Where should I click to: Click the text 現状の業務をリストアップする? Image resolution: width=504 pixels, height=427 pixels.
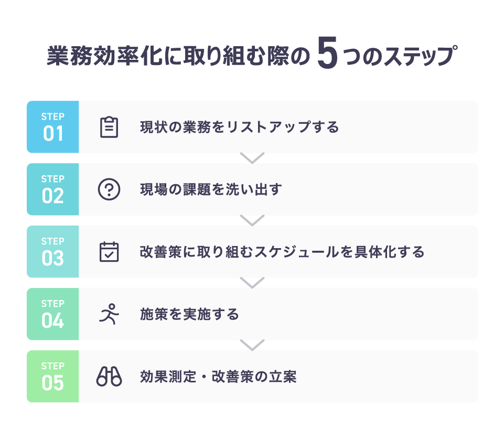[240, 127]
